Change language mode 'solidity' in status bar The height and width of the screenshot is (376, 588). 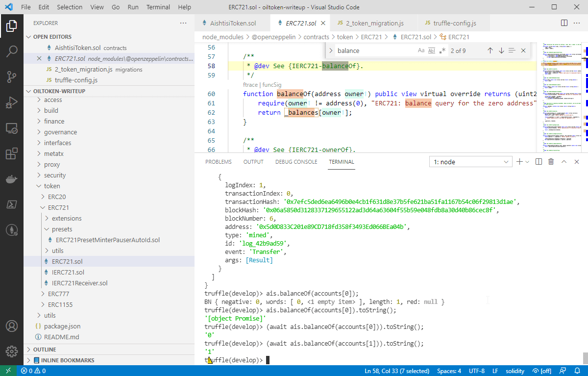point(515,371)
